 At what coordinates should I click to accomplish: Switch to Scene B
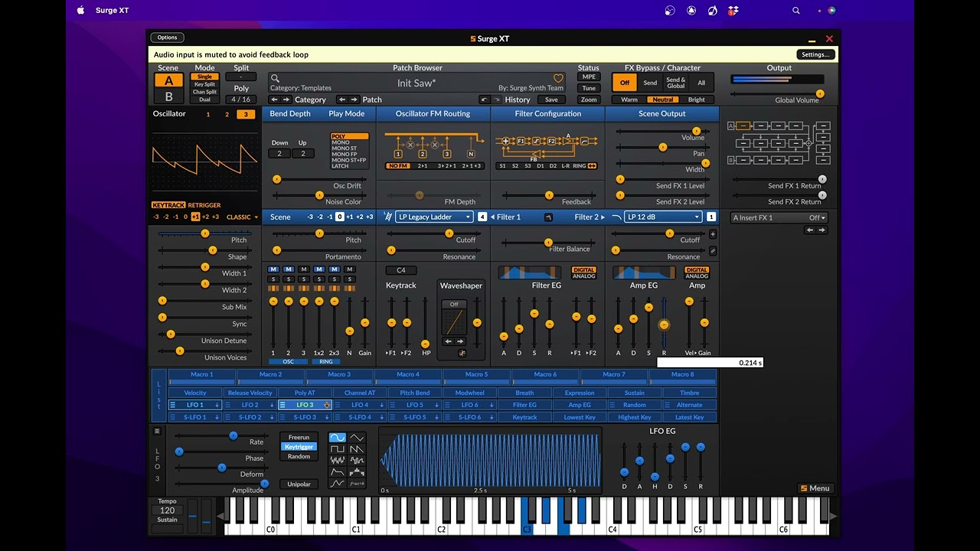[168, 96]
